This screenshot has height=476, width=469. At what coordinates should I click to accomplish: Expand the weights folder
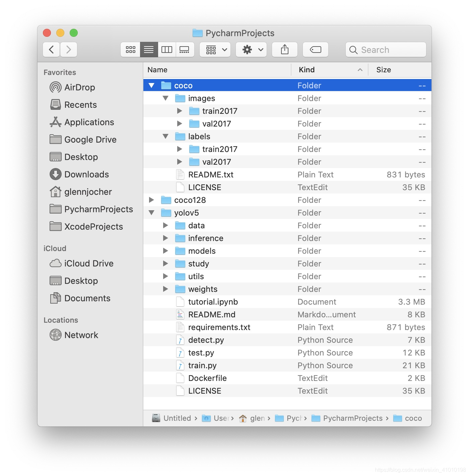click(x=165, y=289)
